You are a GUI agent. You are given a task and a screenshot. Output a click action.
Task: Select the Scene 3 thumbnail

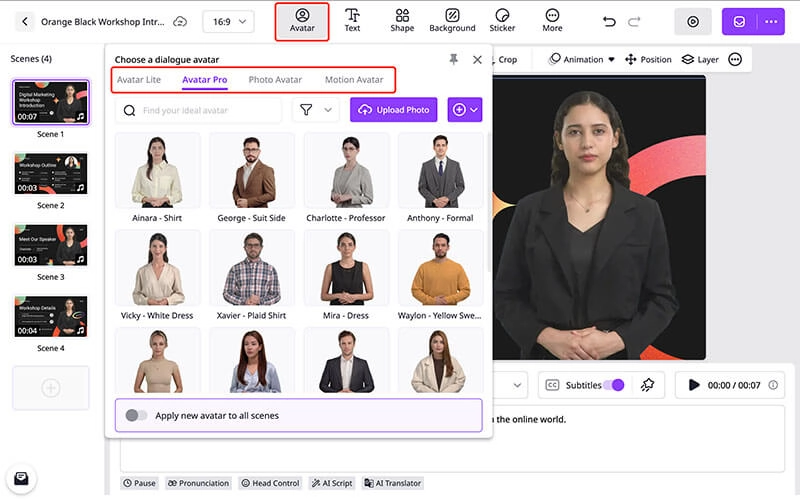click(51, 245)
